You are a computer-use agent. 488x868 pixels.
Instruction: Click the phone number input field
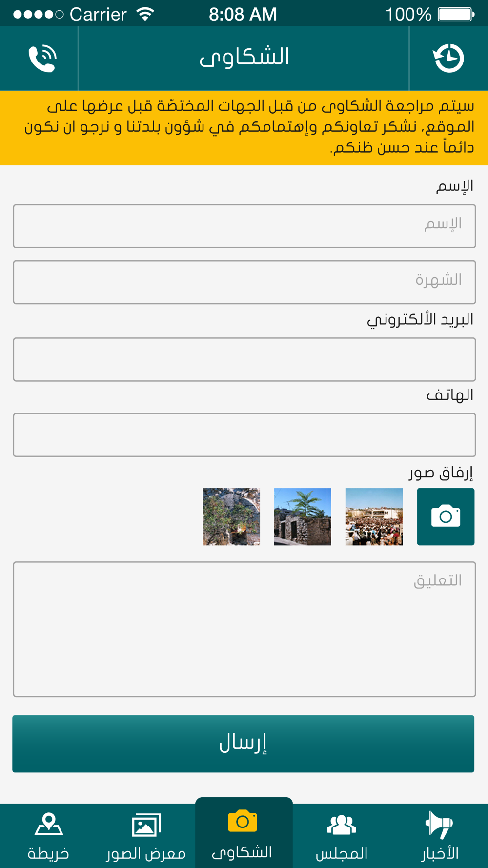click(x=244, y=435)
